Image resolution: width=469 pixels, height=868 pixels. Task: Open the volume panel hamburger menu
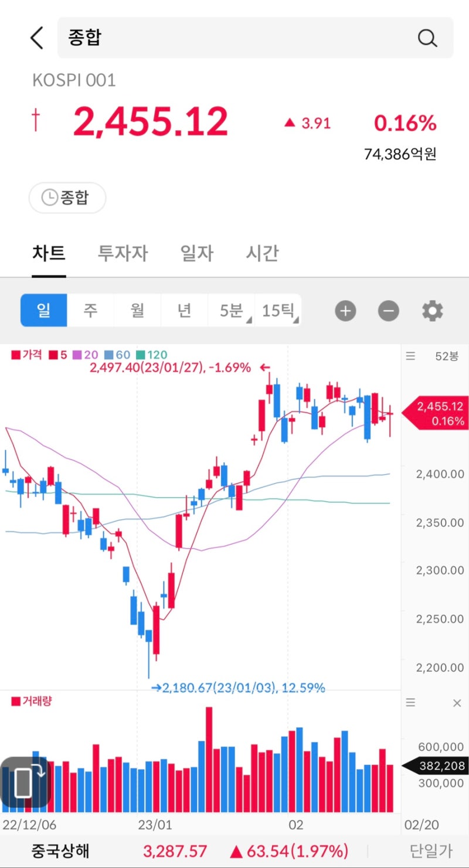[410, 702]
